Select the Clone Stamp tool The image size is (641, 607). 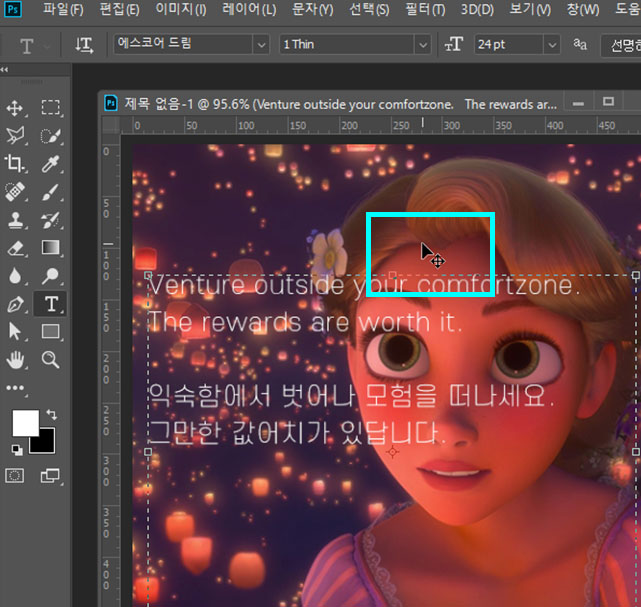15,220
